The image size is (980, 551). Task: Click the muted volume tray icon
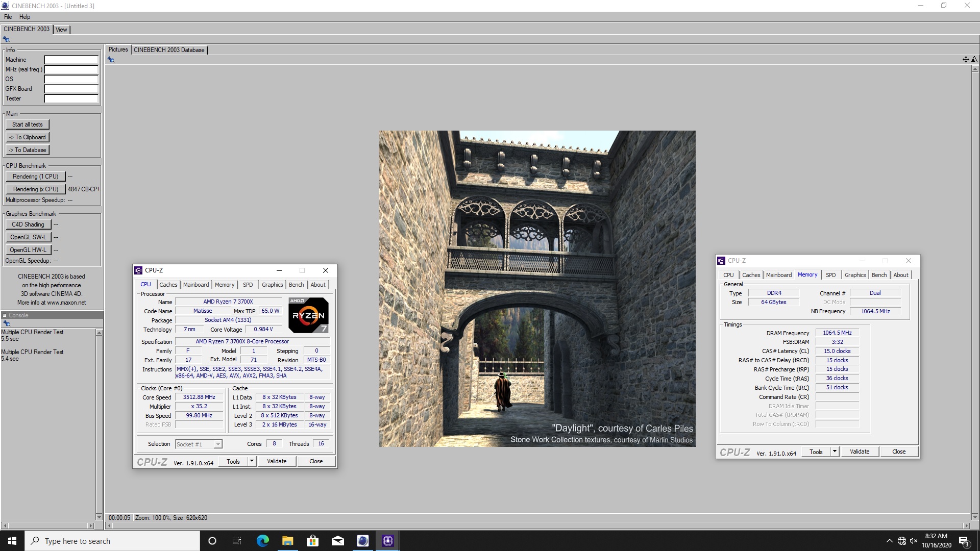point(914,541)
